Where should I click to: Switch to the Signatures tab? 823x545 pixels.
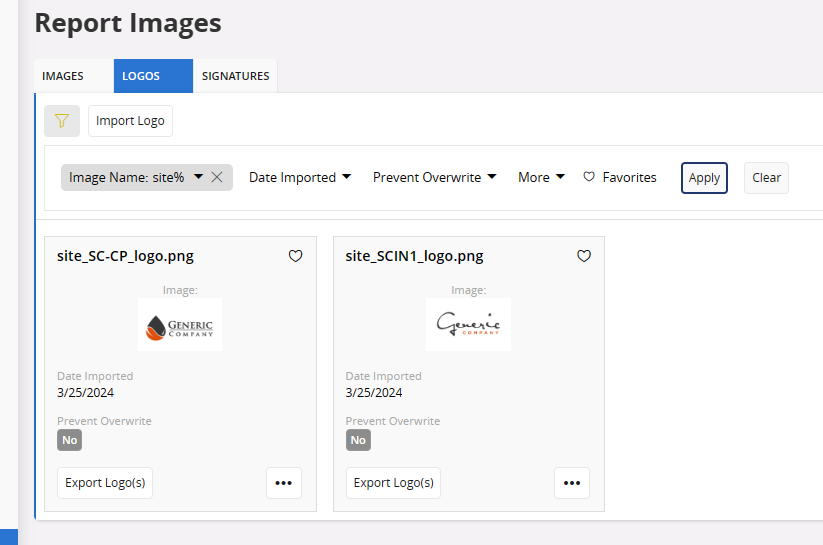point(235,76)
